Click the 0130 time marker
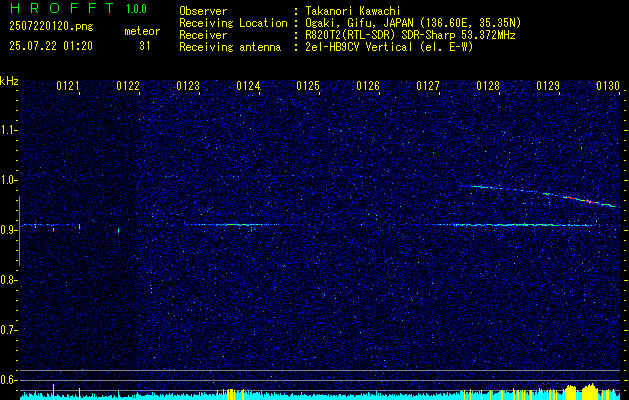The image size is (629, 400). point(608,86)
